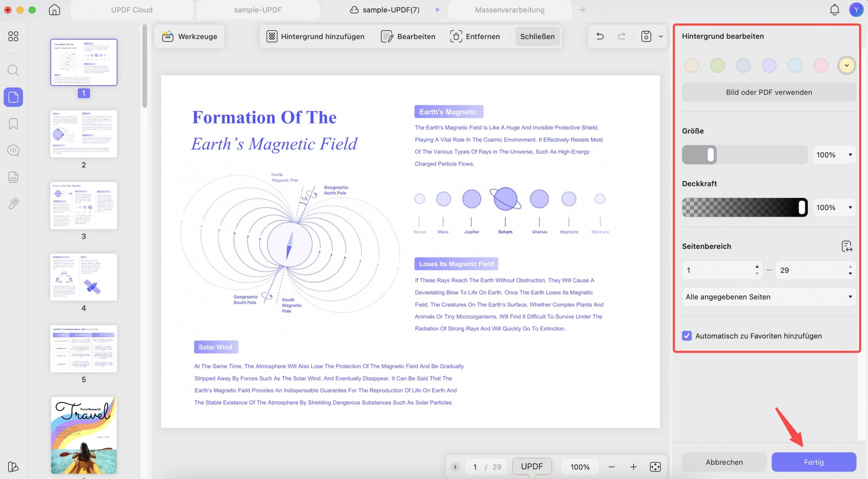Switch to the Massenverarbeitung tab
This screenshot has width=868, height=479.
510,10
